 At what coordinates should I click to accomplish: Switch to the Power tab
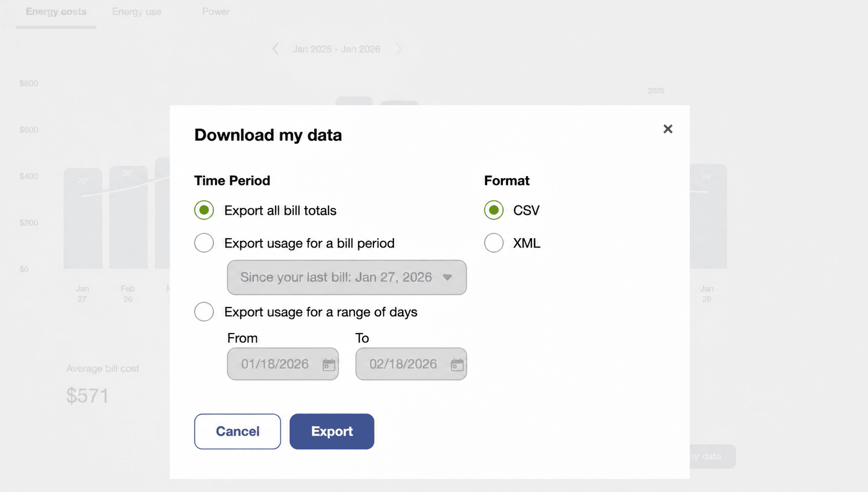(x=216, y=11)
